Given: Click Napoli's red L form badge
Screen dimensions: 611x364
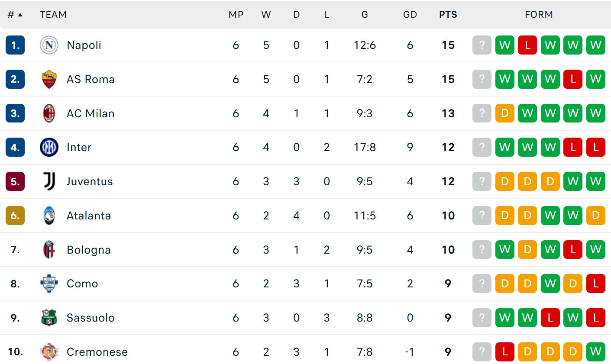Looking at the screenshot, I should click(527, 45).
